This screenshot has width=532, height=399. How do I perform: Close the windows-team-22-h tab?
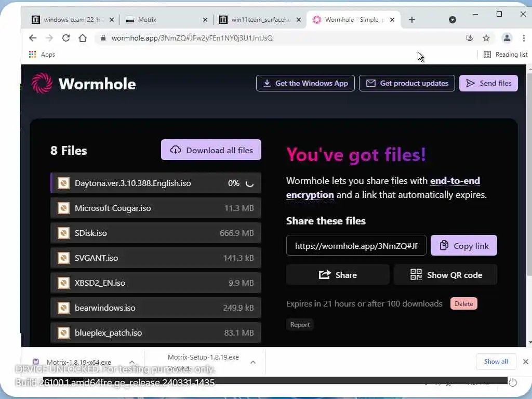click(111, 20)
